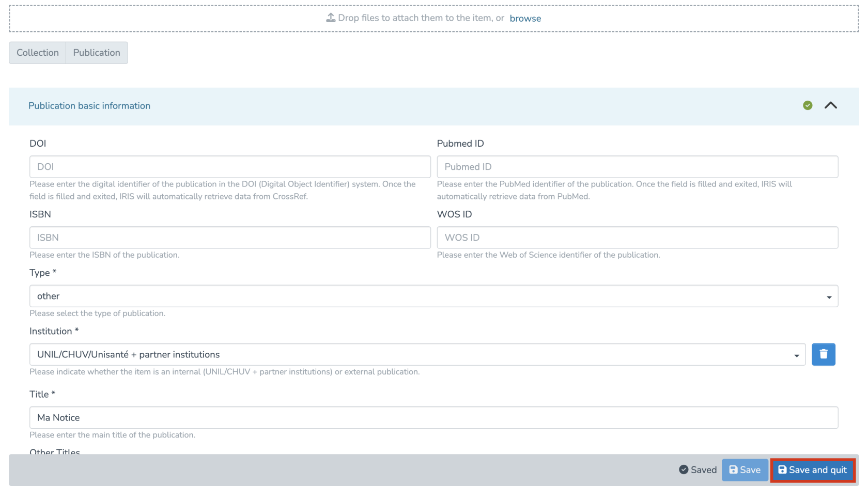
Task: Switch to the Publication tab
Action: point(97,53)
